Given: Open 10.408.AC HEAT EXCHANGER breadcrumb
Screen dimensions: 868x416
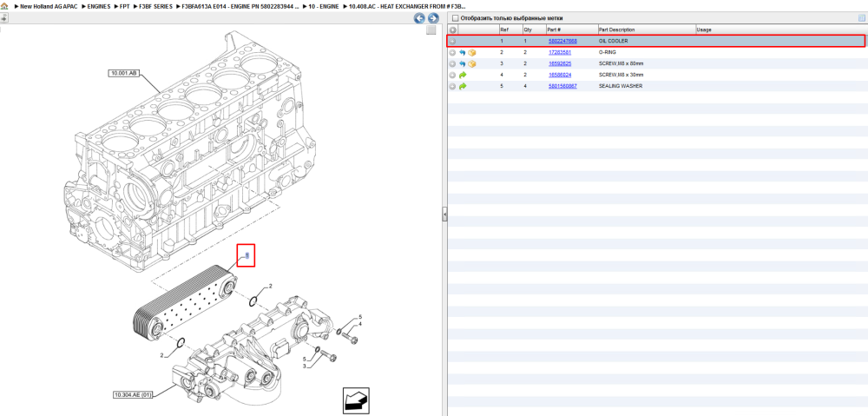Looking at the screenshot, I should click(407, 6).
